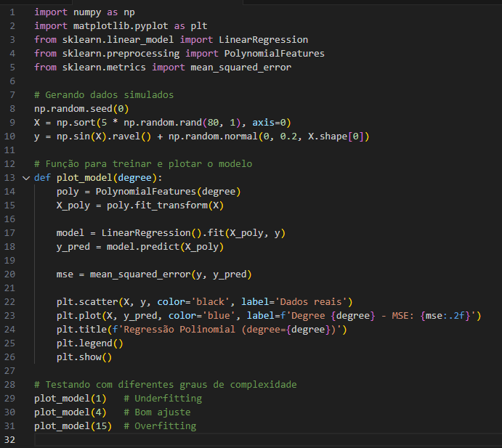Click 'numpy' on line 1
This screenshot has width=502, height=448.
click(x=87, y=12)
